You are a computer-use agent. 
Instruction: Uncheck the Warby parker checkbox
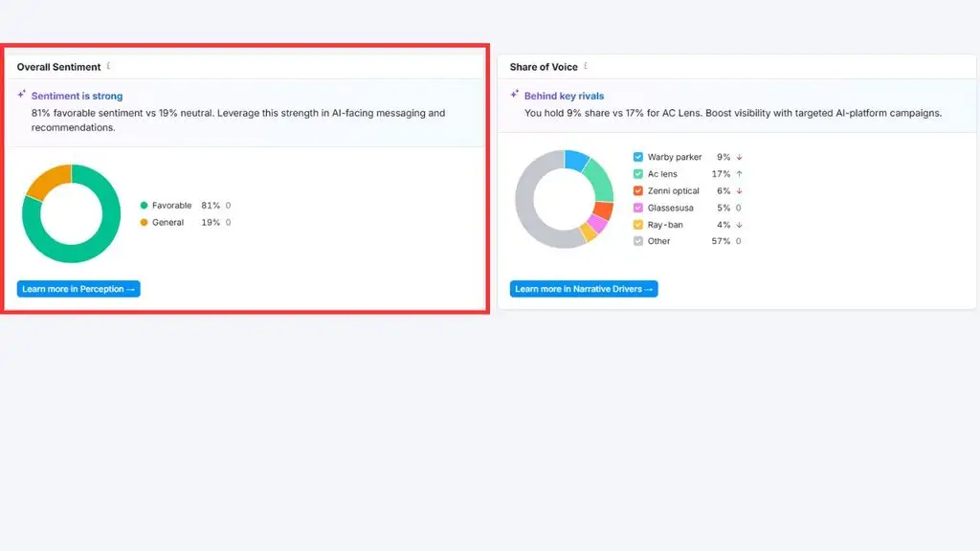(637, 157)
